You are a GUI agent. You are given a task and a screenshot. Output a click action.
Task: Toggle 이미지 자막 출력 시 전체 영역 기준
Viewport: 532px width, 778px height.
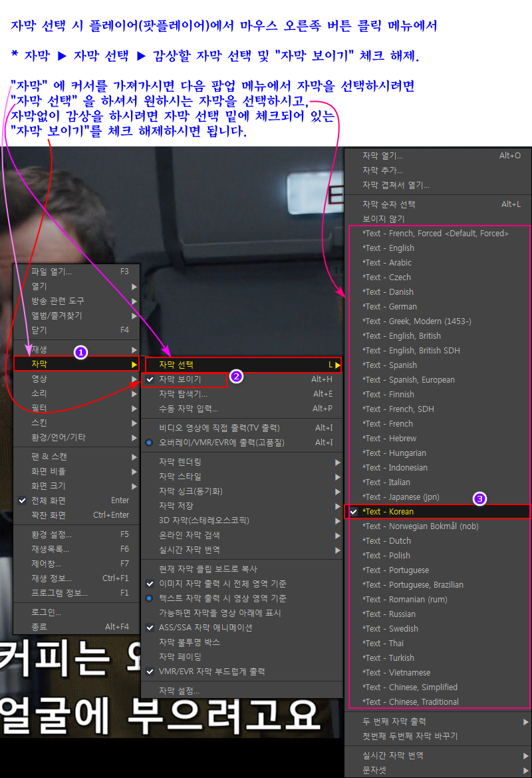point(242,584)
